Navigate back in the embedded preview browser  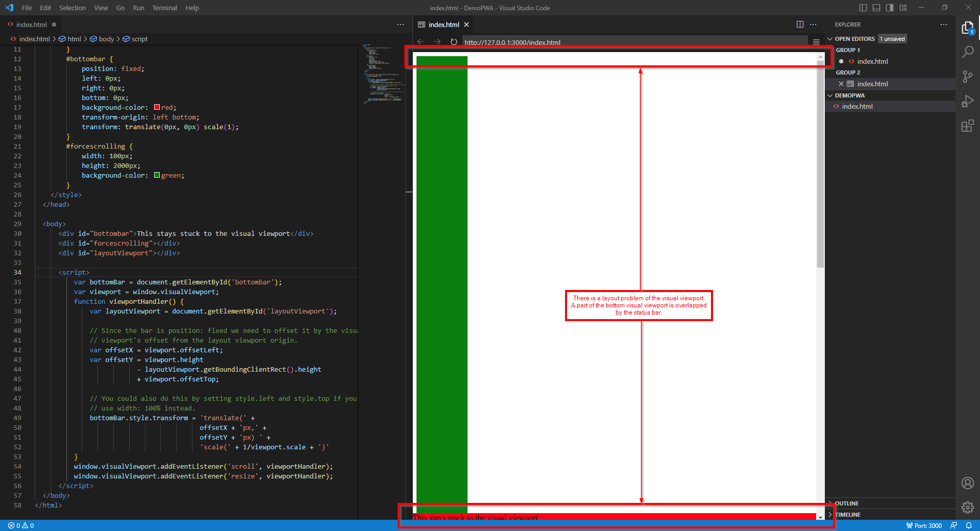(420, 42)
